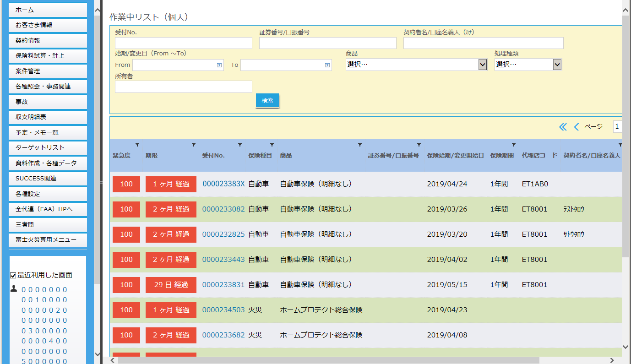Image resolution: width=631 pixels, height=364 pixels.
Task: Open receipt number 0000234503 link
Action: (x=223, y=310)
